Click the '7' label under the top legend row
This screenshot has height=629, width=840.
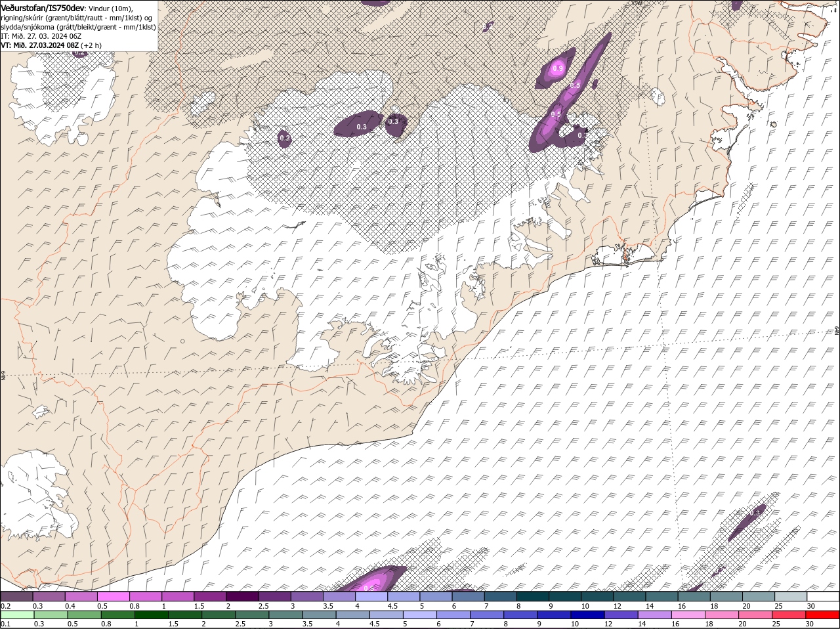coord(486,606)
